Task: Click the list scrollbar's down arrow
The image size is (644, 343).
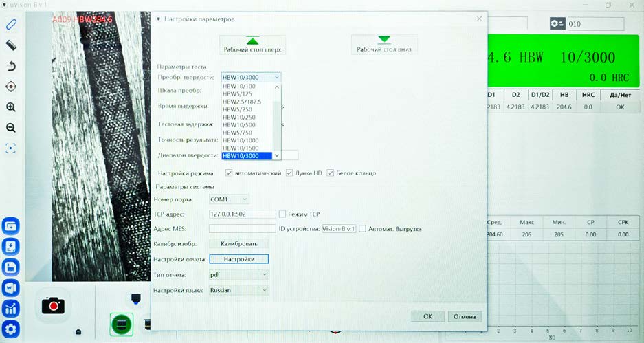Action: pos(277,155)
